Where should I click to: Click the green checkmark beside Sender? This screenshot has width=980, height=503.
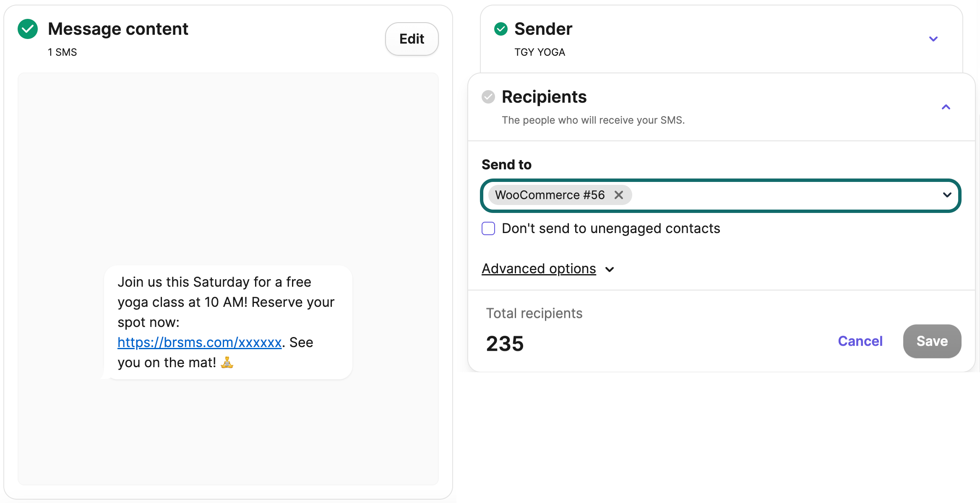click(x=500, y=29)
